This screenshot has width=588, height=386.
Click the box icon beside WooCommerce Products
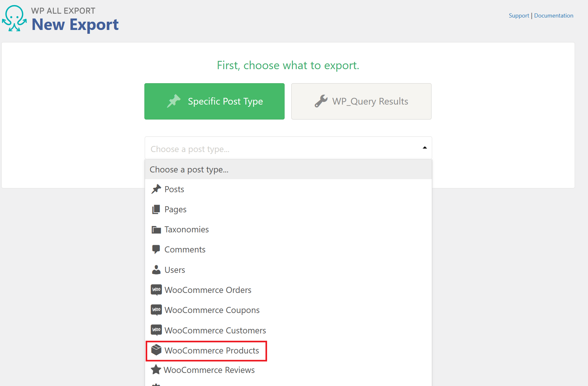pos(156,350)
